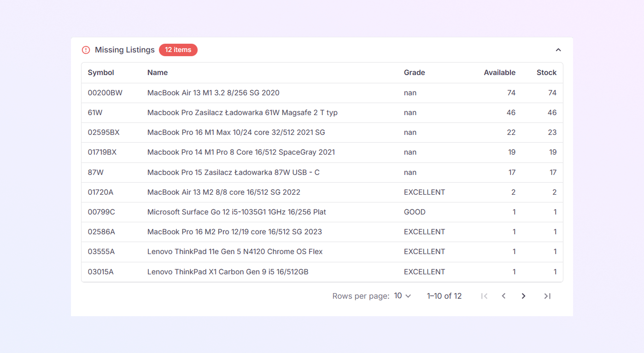The image size is (644, 353).
Task: Click EXCELLENT grade in the 03555A row
Action: tap(424, 252)
